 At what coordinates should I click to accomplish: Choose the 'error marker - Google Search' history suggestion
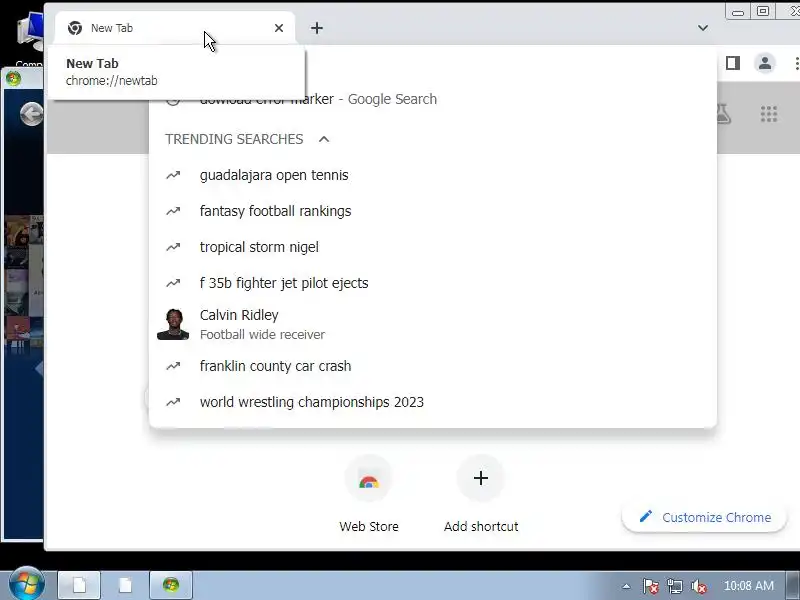click(x=433, y=99)
